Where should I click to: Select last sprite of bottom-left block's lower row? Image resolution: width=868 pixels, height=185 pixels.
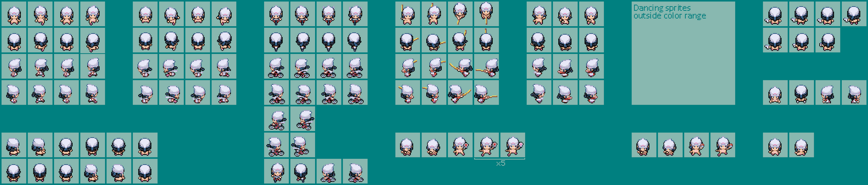pos(145,171)
